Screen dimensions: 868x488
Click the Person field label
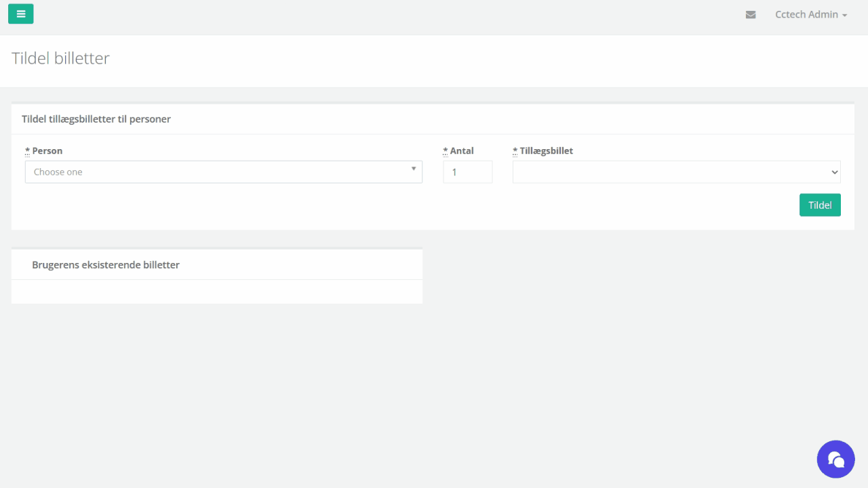pyautogui.click(x=44, y=151)
